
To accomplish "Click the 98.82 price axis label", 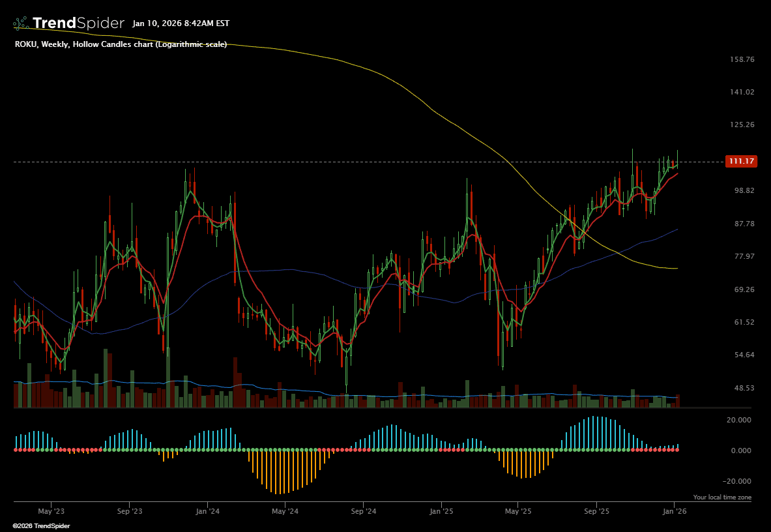I will click(x=744, y=190).
